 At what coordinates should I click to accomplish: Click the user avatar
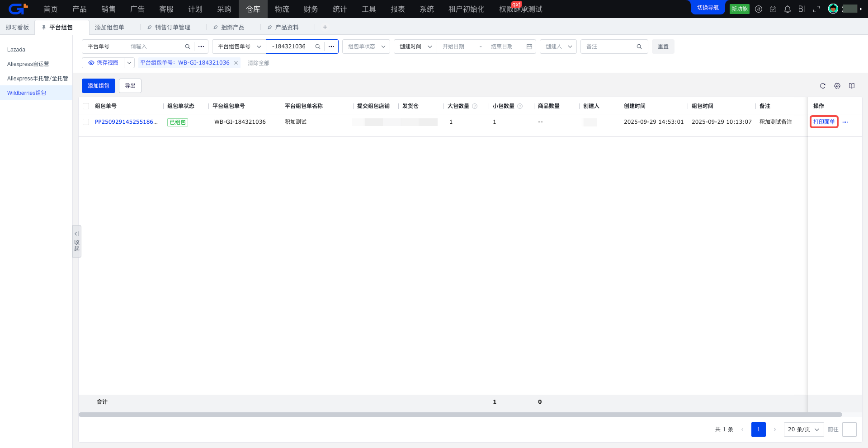(x=833, y=9)
